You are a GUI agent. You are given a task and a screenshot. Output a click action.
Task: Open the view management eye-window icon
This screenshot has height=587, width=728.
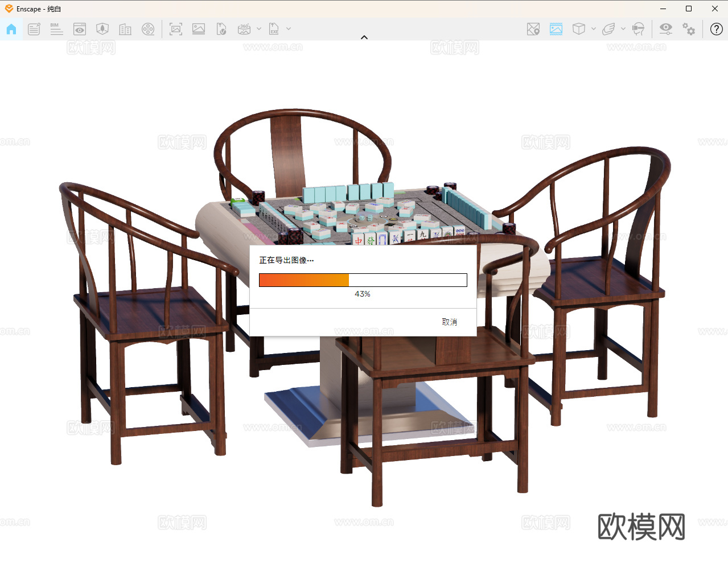pos(80,29)
